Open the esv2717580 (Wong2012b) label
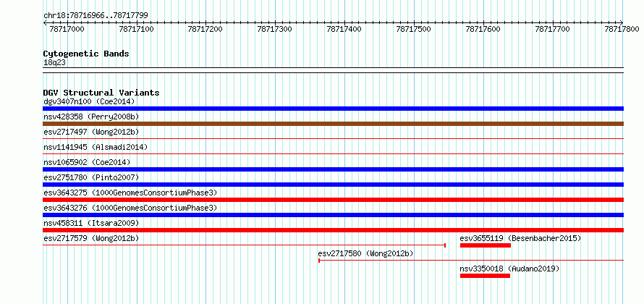The height and width of the screenshot is (304, 644). point(366,253)
